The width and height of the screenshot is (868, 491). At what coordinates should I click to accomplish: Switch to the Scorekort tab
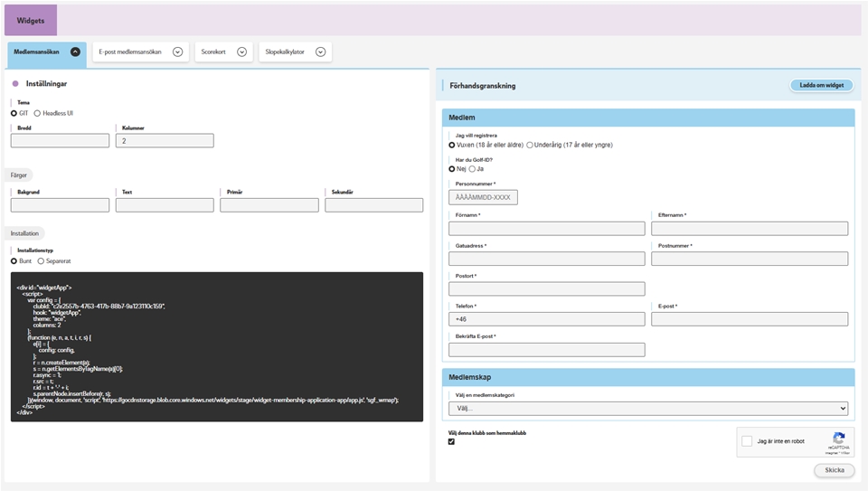coord(213,52)
